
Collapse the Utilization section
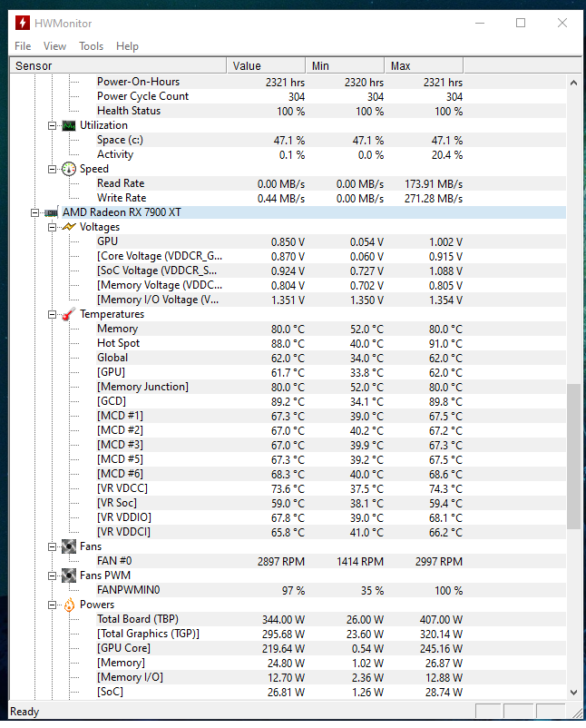52,125
